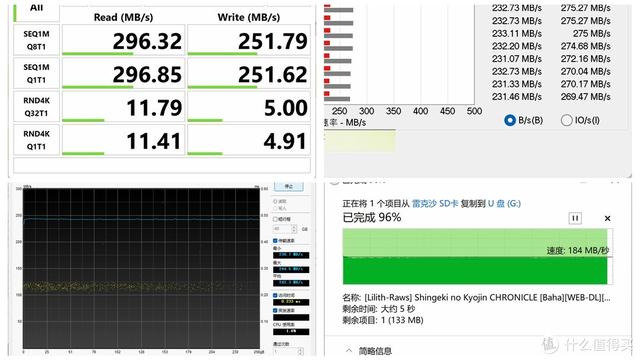
Task: Adjust the GB size spinner arrows
Action: pyautogui.click(x=295, y=229)
